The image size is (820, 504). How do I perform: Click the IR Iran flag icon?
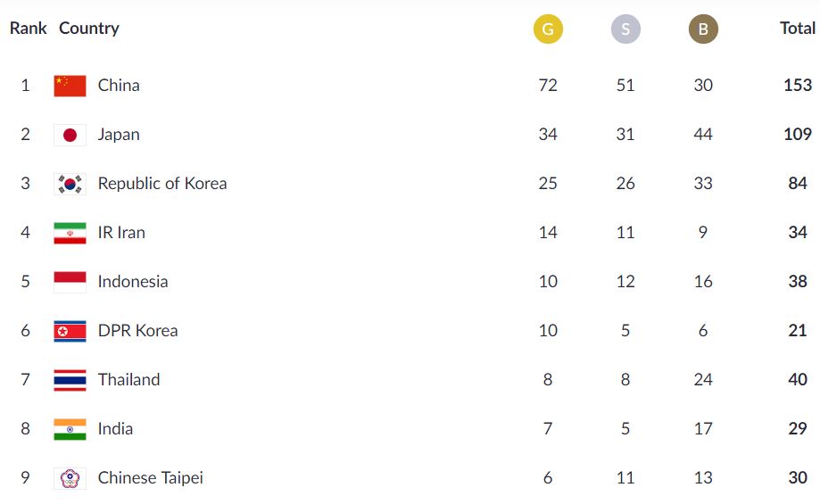point(70,233)
